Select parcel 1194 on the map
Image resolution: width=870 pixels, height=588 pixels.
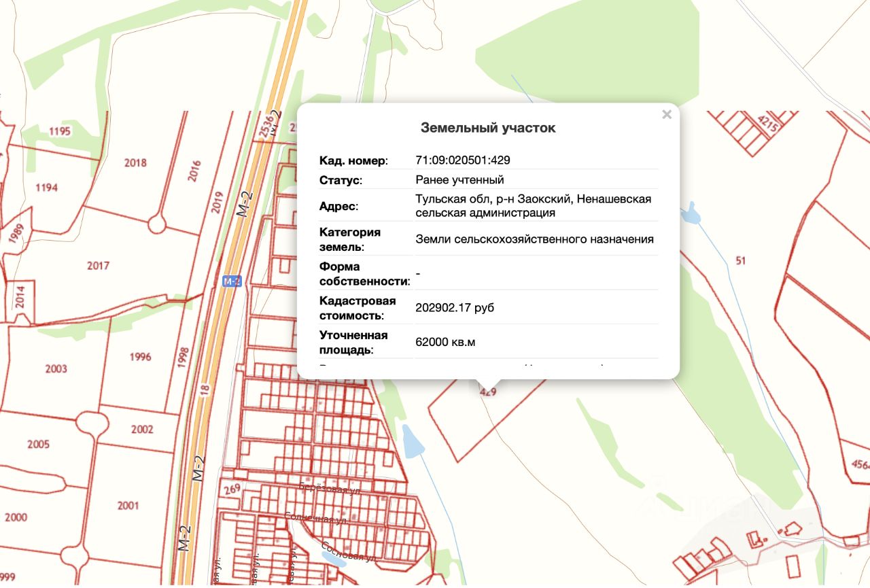[46, 187]
